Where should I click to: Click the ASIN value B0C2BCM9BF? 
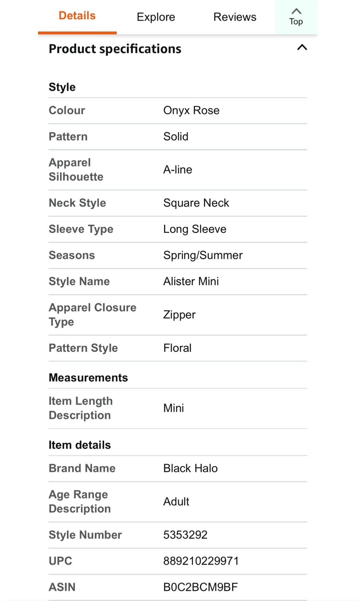(x=201, y=587)
